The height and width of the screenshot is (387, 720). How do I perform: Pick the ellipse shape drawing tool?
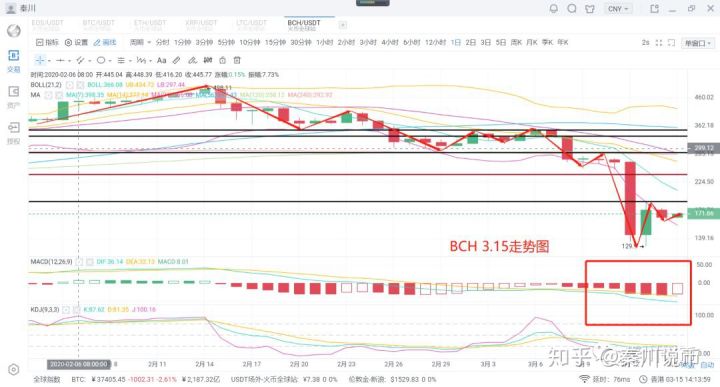(x=101, y=60)
